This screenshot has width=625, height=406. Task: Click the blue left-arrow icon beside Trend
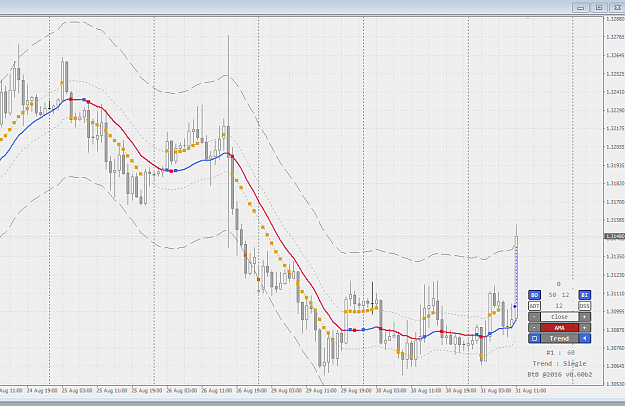point(584,338)
